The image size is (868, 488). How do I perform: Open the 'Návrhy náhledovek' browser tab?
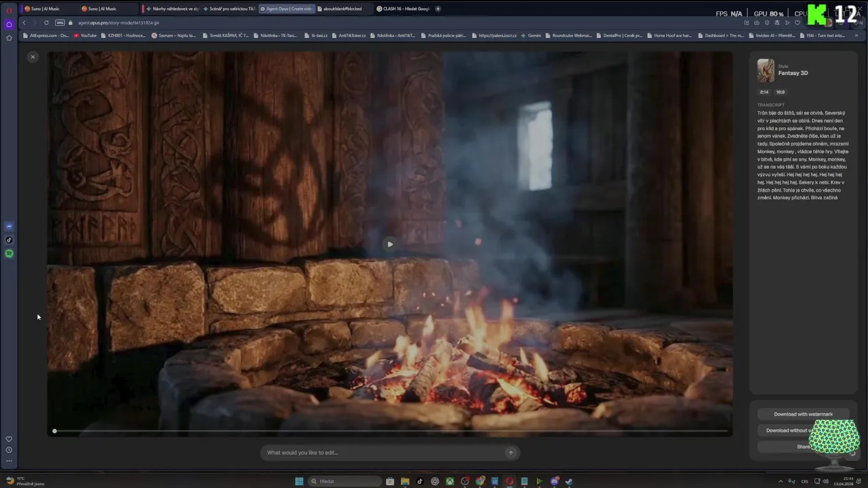pos(172,9)
